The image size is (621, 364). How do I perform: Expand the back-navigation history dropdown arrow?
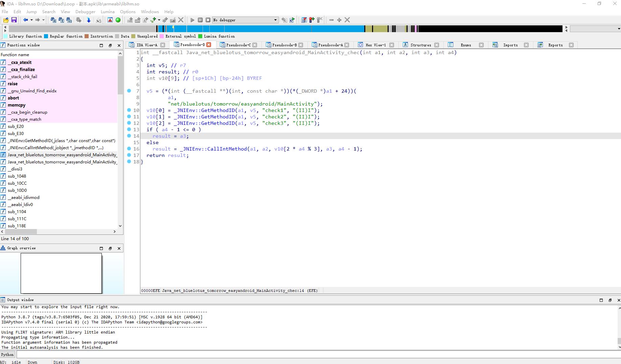(31, 20)
